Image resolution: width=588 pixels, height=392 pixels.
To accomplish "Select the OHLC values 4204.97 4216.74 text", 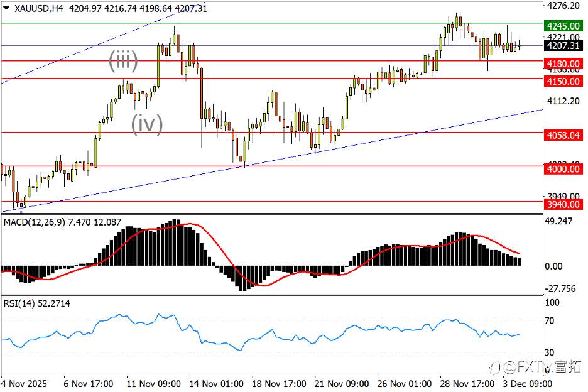I will click(x=103, y=8).
